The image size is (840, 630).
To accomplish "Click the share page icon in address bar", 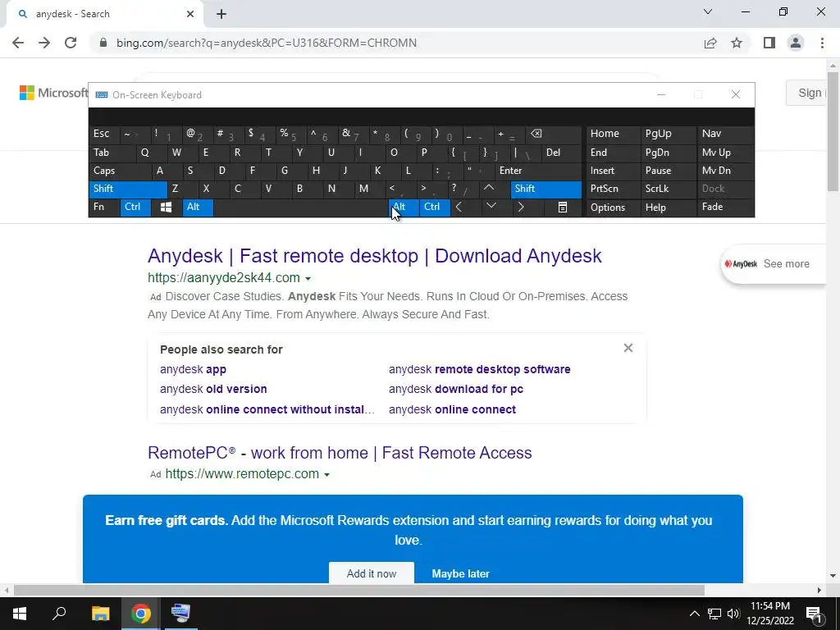I will [x=710, y=43].
